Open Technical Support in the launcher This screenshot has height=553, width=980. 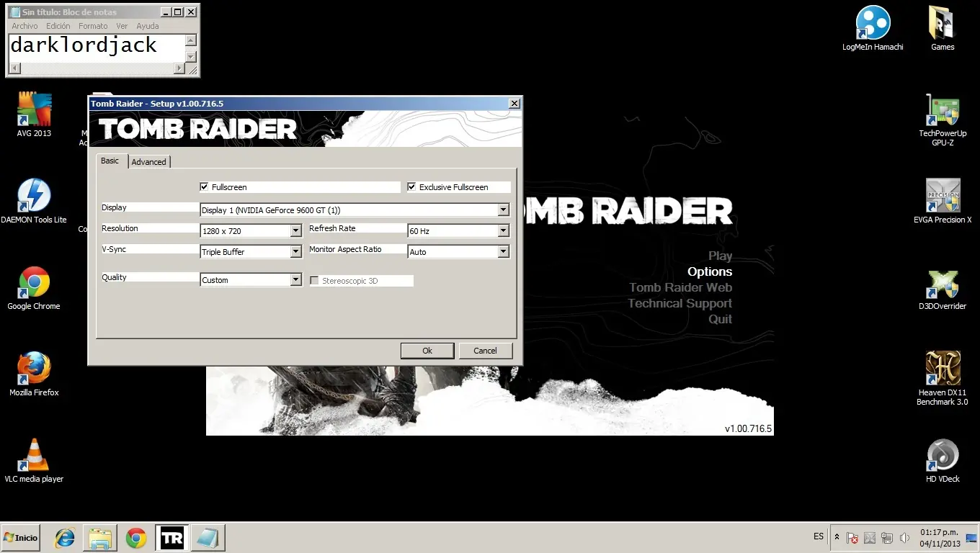click(x=680, y=303)
